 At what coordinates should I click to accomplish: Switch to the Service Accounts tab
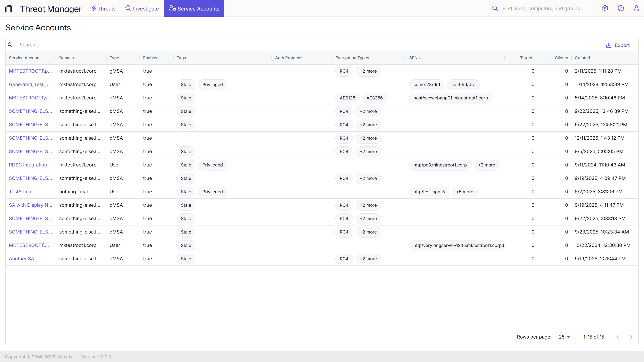coord(194,8)
